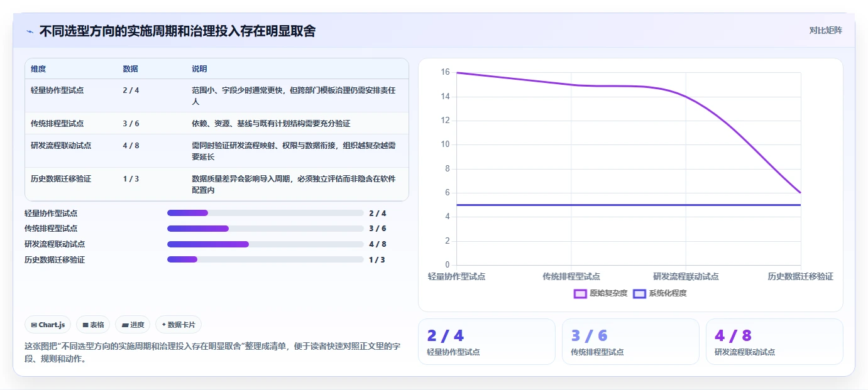Click the sparkle icon on 数据卡片 chip
The image size is (868, 390).
(163, 325)
